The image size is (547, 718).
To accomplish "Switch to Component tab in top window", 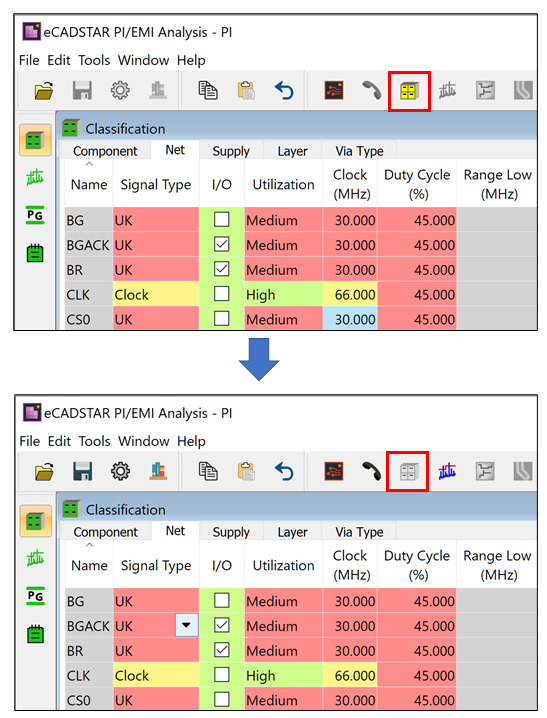I will (x=105, y=151).
